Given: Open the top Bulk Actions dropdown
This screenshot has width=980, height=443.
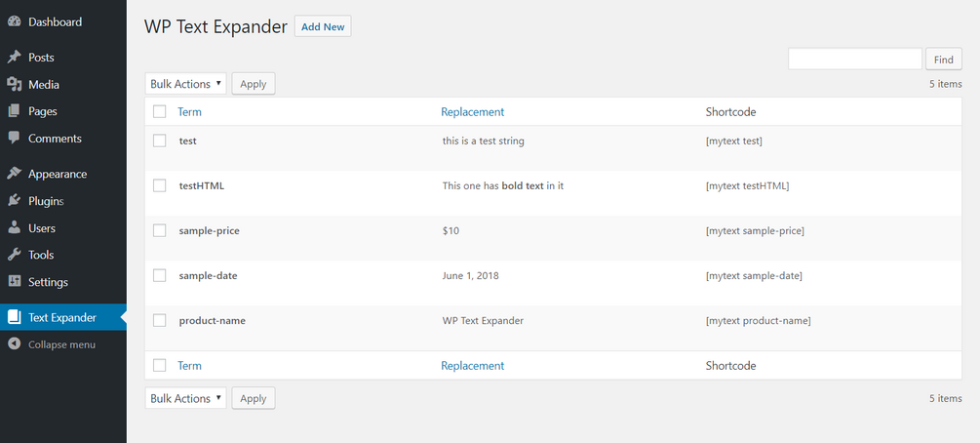Looking at the screenshot, I should pos(185,84).
